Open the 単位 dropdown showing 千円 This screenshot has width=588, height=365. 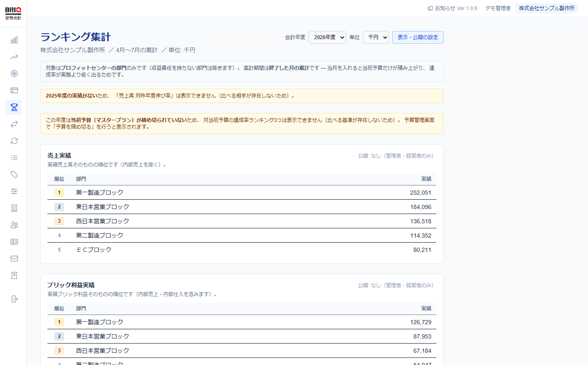click(x=376, y=37)
